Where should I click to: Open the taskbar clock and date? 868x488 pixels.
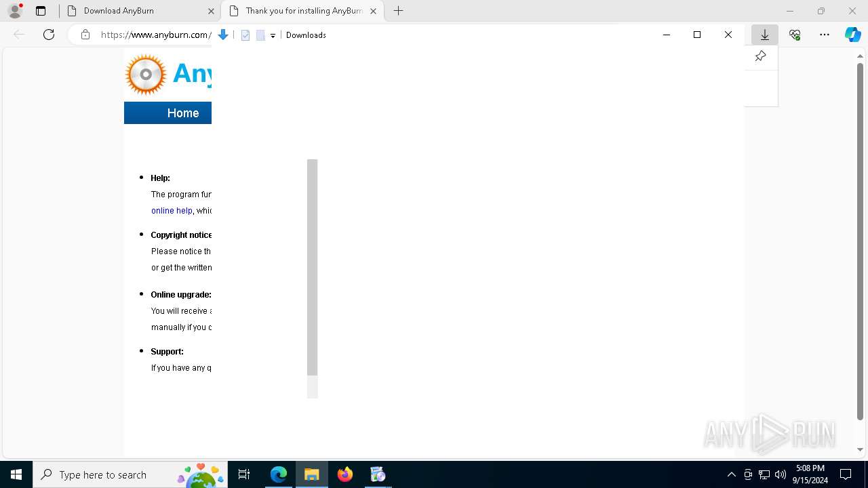coord(810,474)
